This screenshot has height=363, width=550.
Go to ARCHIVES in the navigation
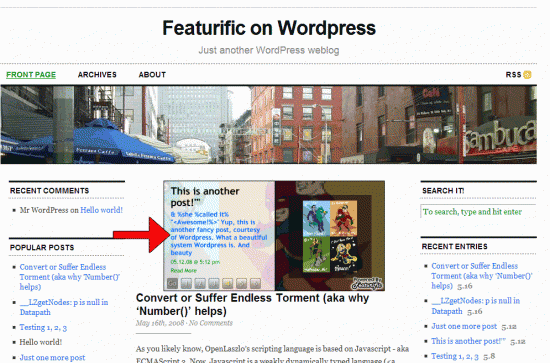[97, 75]
